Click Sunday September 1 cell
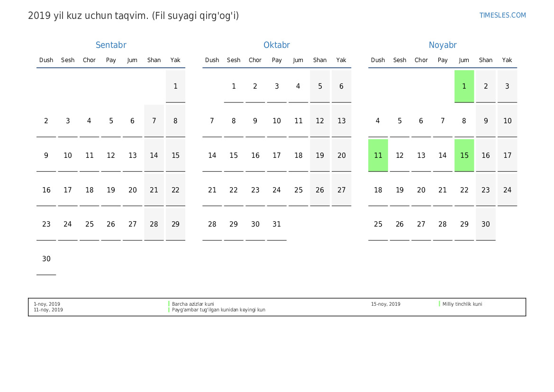 175,86
